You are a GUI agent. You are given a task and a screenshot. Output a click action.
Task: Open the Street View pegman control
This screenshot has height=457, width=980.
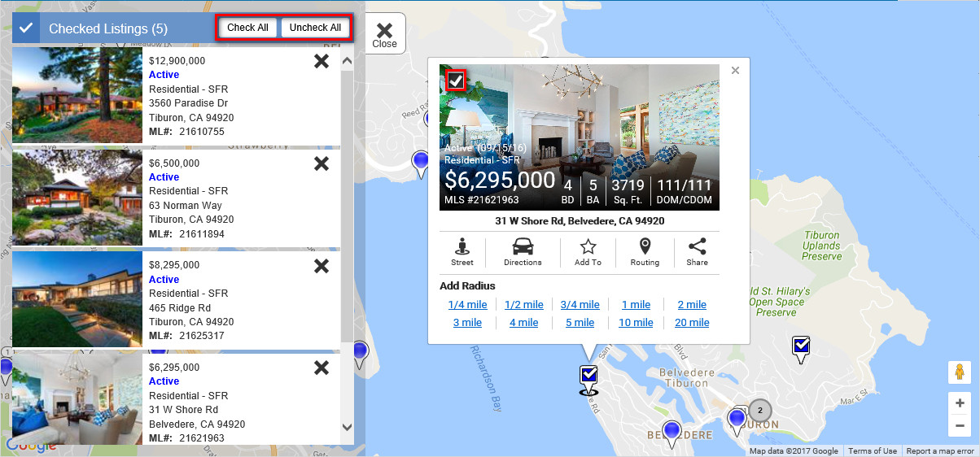[960, 372]
